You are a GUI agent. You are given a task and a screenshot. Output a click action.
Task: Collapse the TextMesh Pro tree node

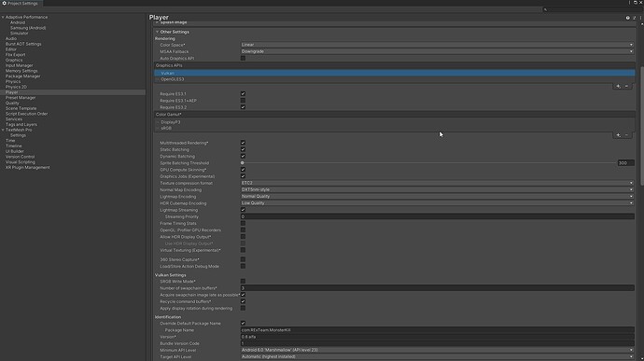click(x=3, y=130)
